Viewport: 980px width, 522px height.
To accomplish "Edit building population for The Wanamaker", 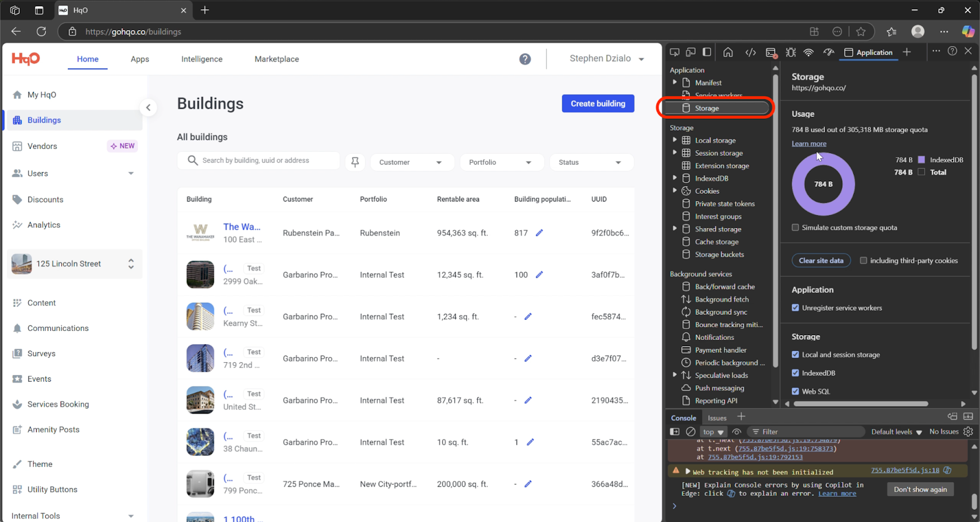I will click(x=539, y=233).
